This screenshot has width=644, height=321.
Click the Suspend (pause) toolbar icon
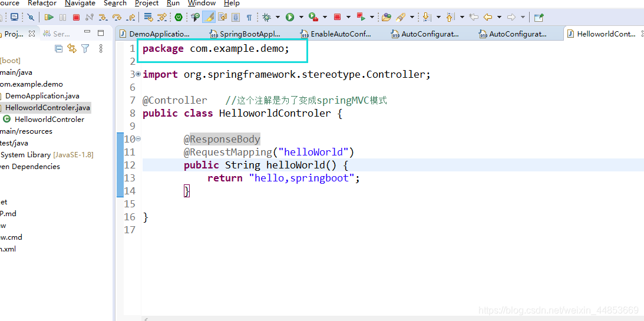(62, 17)
